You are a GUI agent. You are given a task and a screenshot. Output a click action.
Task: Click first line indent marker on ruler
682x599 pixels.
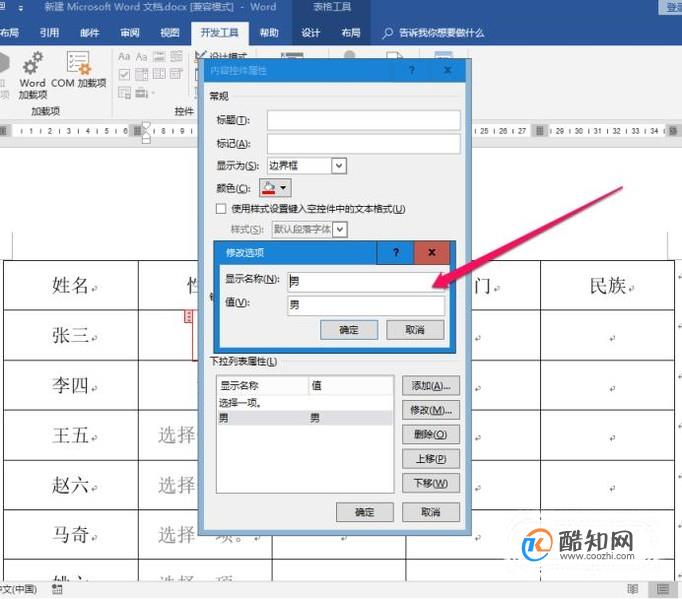[x=146, y=126]
